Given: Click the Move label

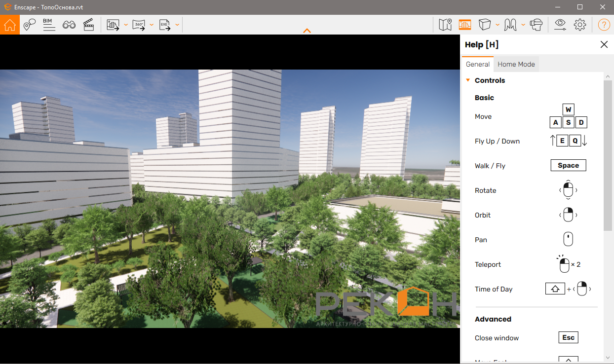Looking at the screenshot, I should (483, 116).
